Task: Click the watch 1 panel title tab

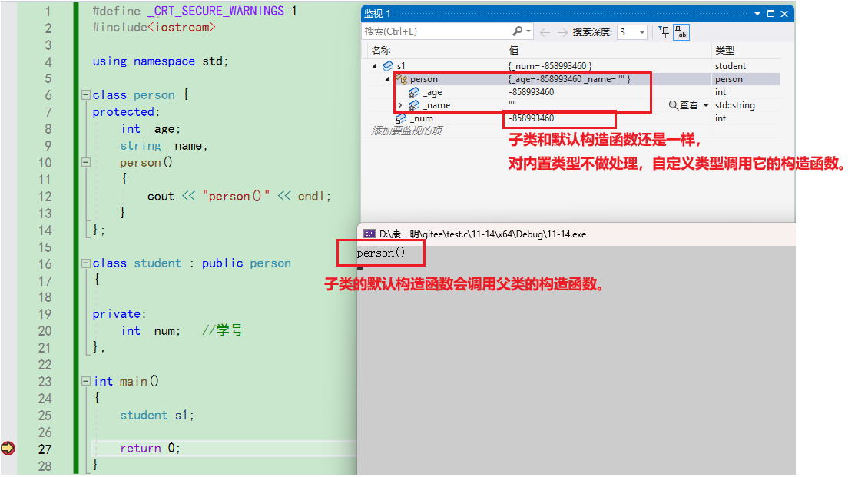Action: [x=377, y=14]
